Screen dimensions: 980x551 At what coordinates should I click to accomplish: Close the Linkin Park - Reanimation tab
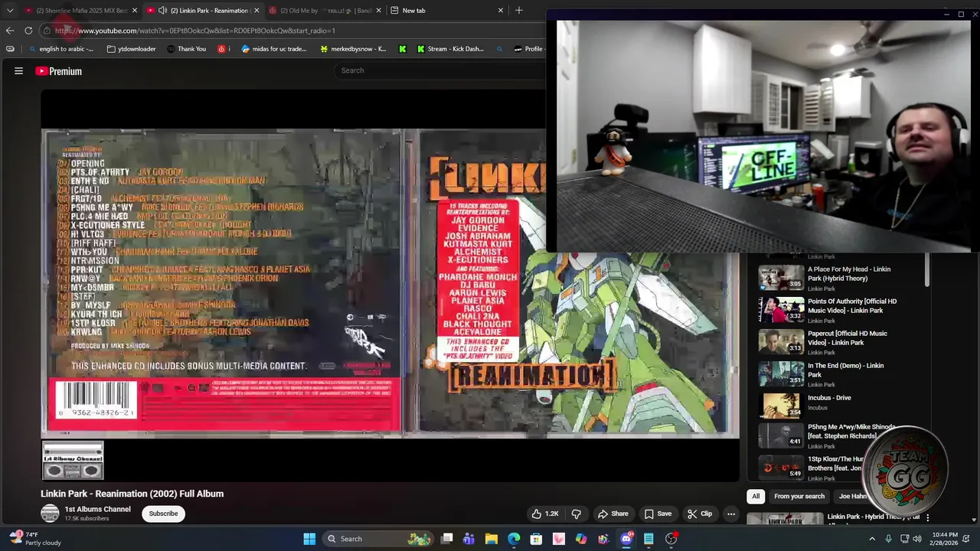(256, 11)
